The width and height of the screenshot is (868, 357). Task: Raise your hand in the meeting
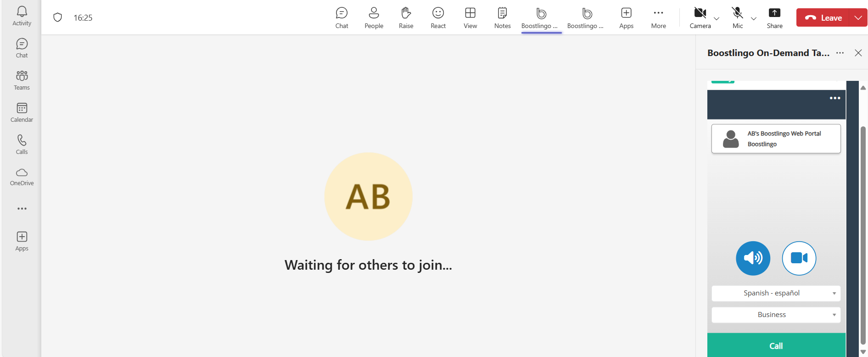point(406,18)
